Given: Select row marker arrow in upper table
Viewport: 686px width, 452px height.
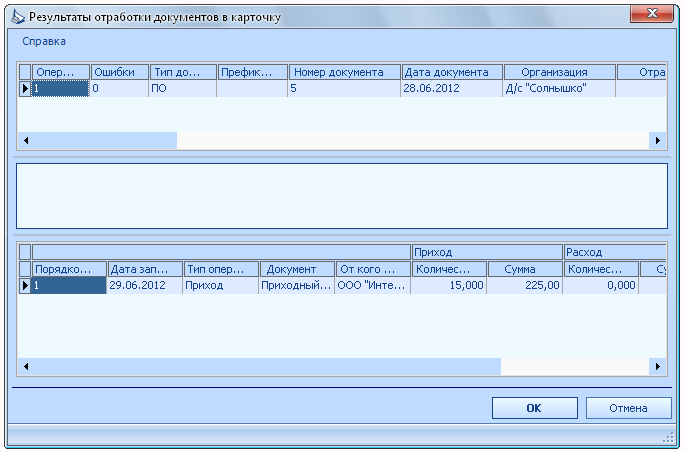Looking at the screenshot, I should click(25, 88).
